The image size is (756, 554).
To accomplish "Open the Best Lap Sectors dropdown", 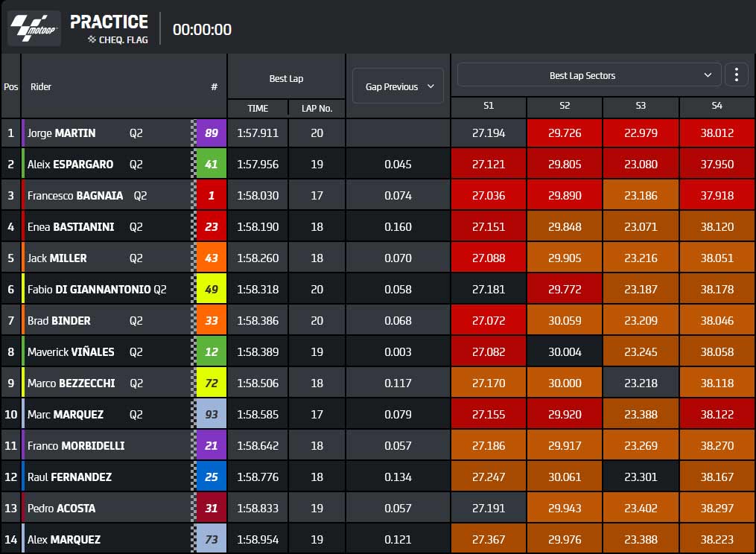I will pos(588,75).
